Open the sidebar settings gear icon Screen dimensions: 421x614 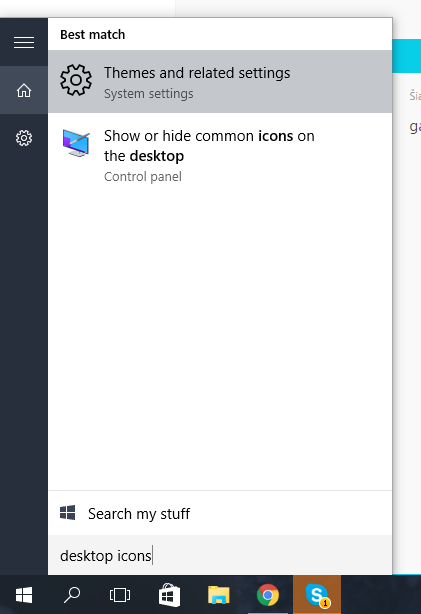(24, 138)
